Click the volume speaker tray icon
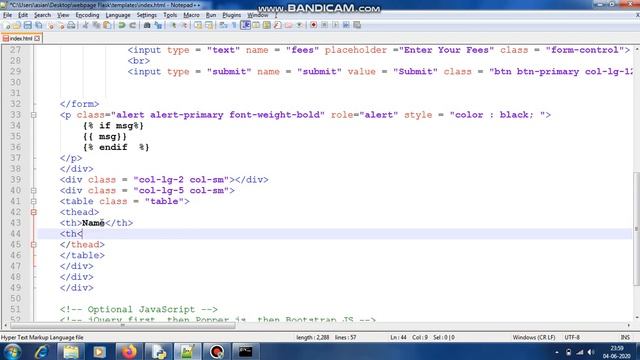This screenshot has height=360, width=640. [591, 352]
